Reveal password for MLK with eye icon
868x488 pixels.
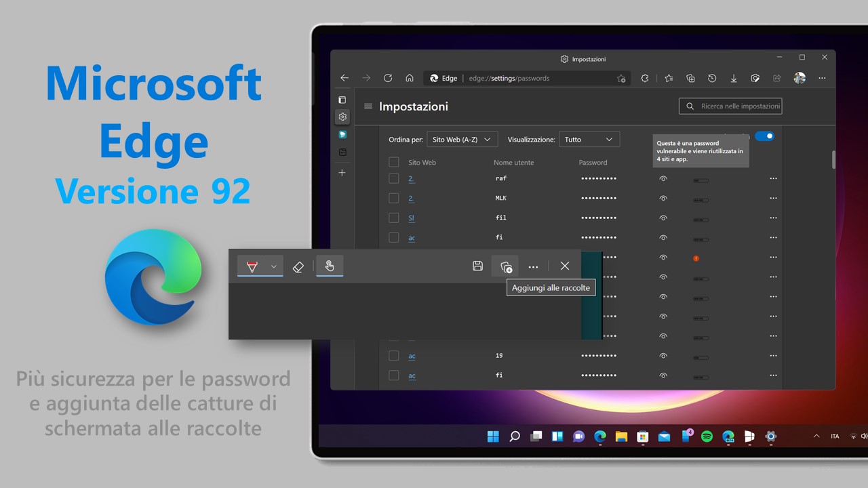(663, 199)
